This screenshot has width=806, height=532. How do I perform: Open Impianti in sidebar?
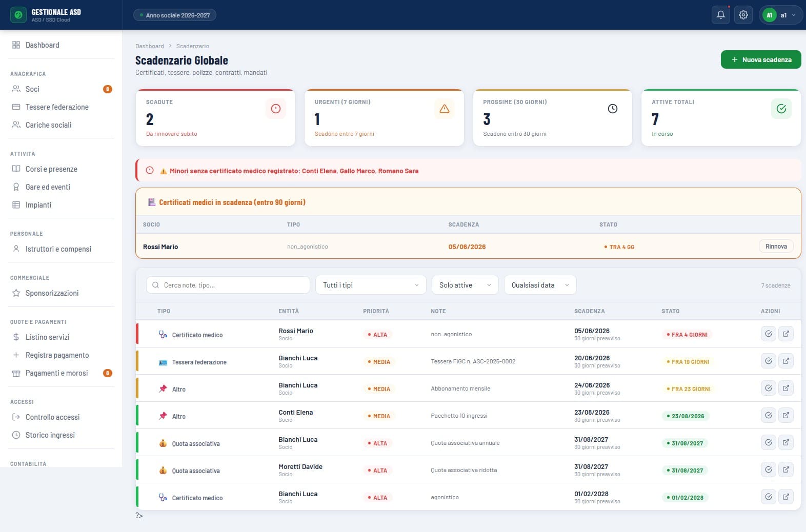pyautogui.click(x=62, y=205)
